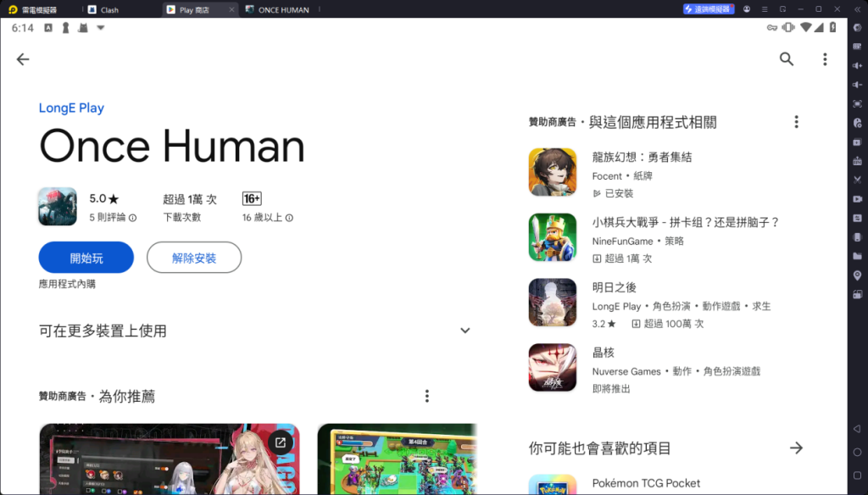868x495 pixels.
Task: Open the 龍族幻想：勇者集結 app listing
Action: 642,158
